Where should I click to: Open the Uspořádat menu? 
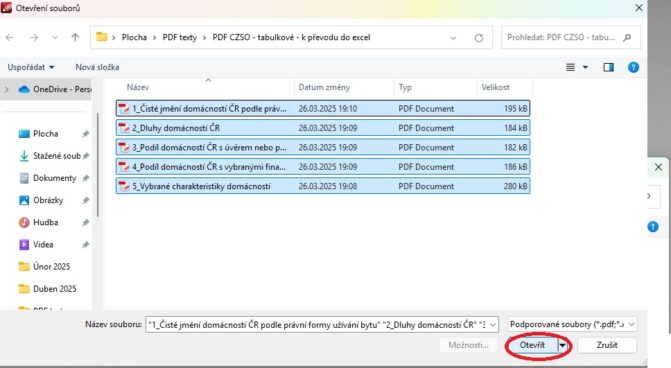(x=30, y=67)
